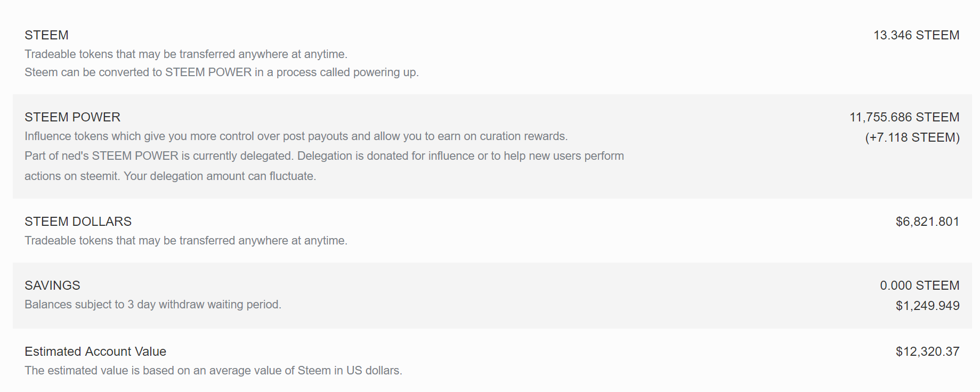Image resolution: width=980 pixels, height=392 pixels.
Task: Click the $12,320.37 estimated account value
Action: click(x=927, y=352)
